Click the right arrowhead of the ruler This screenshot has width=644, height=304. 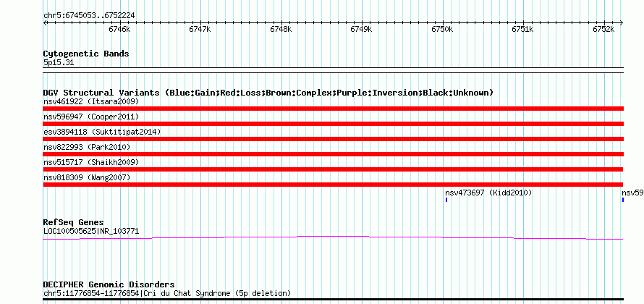[x=622, y=22]
